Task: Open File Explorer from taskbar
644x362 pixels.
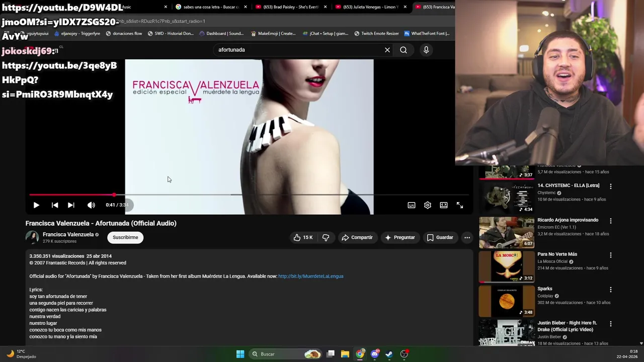Action: [345, 354]
